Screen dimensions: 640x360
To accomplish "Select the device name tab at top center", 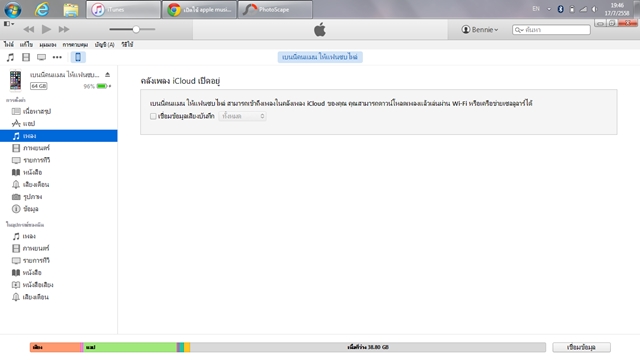I will (x=320, y=57).
